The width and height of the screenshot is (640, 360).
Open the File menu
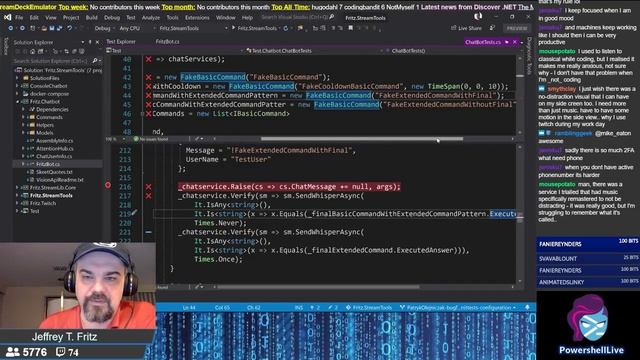click(19, 18)
